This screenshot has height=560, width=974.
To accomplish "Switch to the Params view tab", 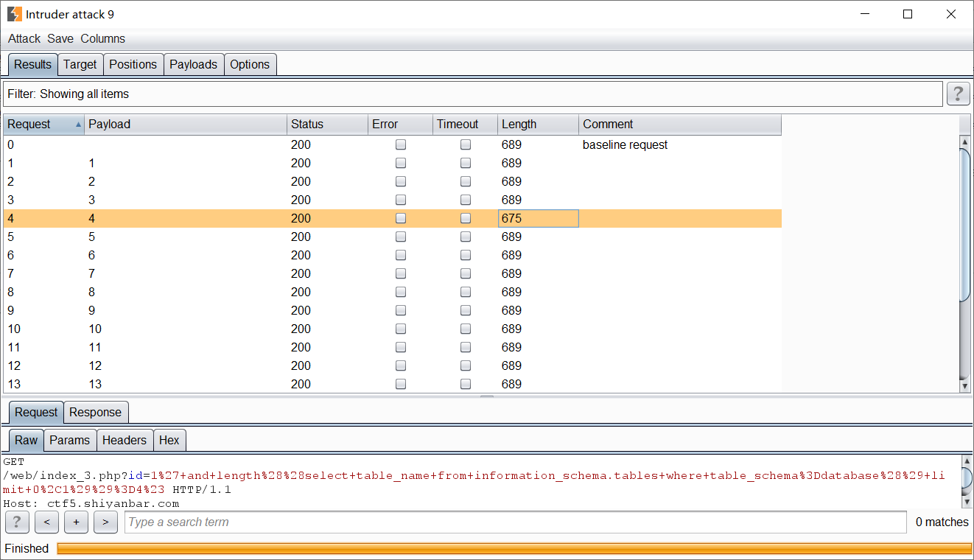I will click(x=70, y=441).
